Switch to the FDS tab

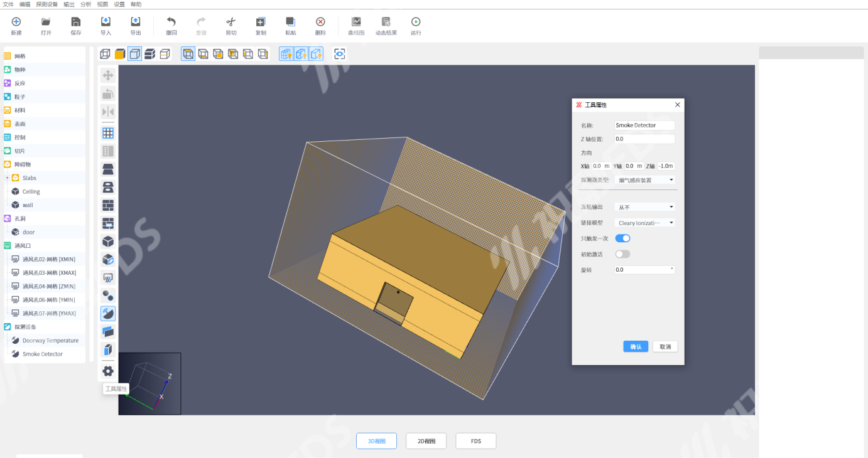point(475,441)
